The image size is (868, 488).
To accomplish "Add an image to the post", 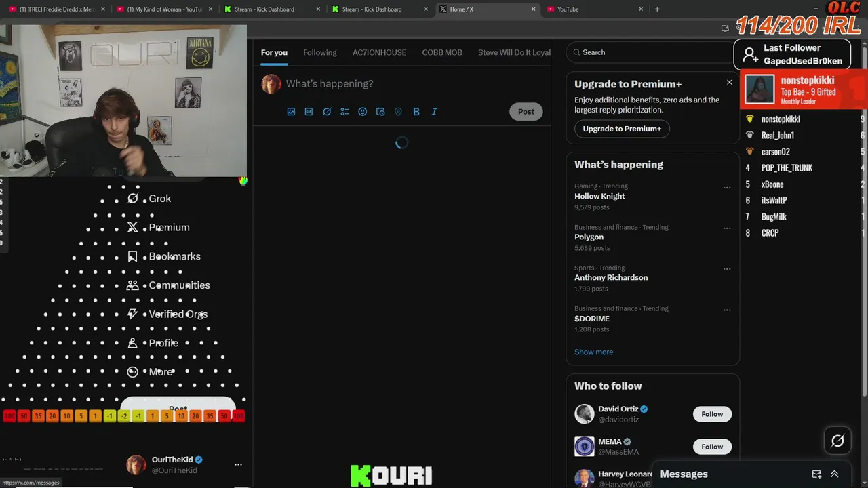I will point(291,112).
